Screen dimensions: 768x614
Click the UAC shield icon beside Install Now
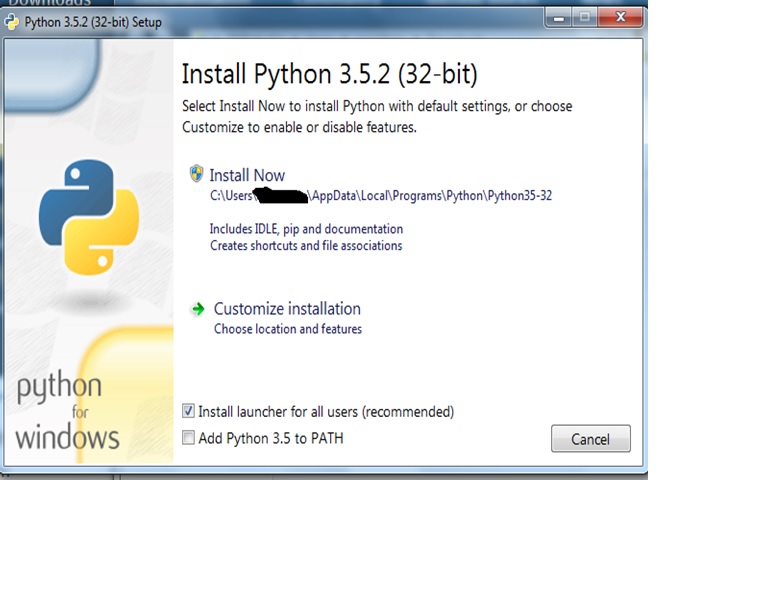[197, 174]
